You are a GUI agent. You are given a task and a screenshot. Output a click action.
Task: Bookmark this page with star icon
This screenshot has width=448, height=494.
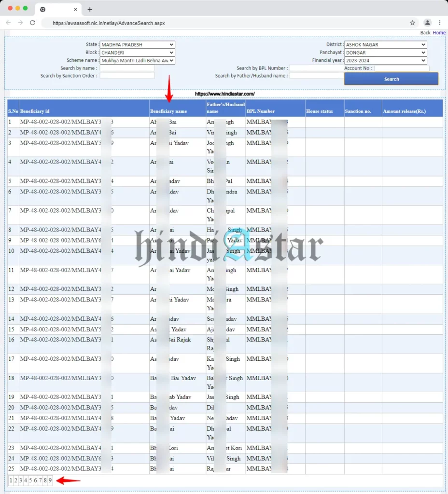tap(412, 23)
